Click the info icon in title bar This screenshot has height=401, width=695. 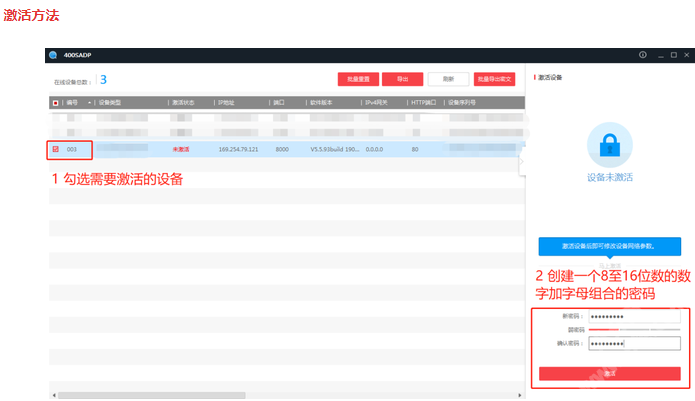tap(642, 54)
